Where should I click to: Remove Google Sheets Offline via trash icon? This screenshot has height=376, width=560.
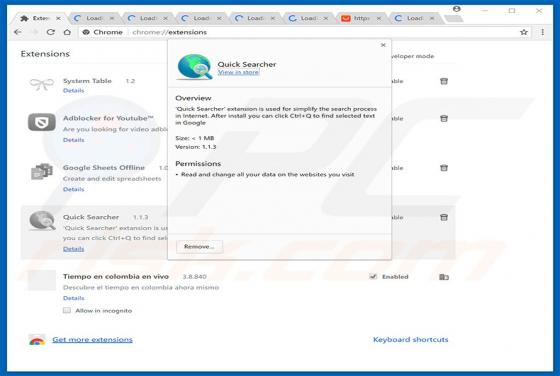tap(444, 168)
